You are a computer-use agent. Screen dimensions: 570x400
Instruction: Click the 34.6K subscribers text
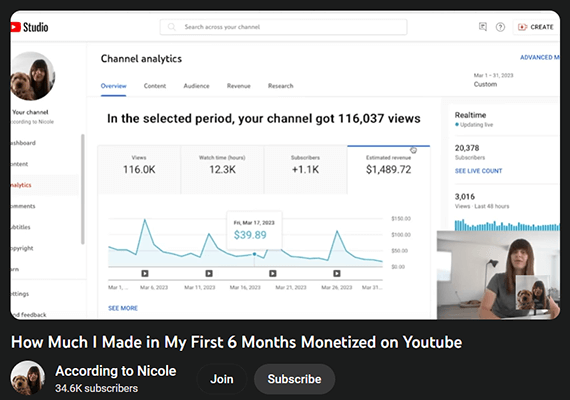[96, 388]
